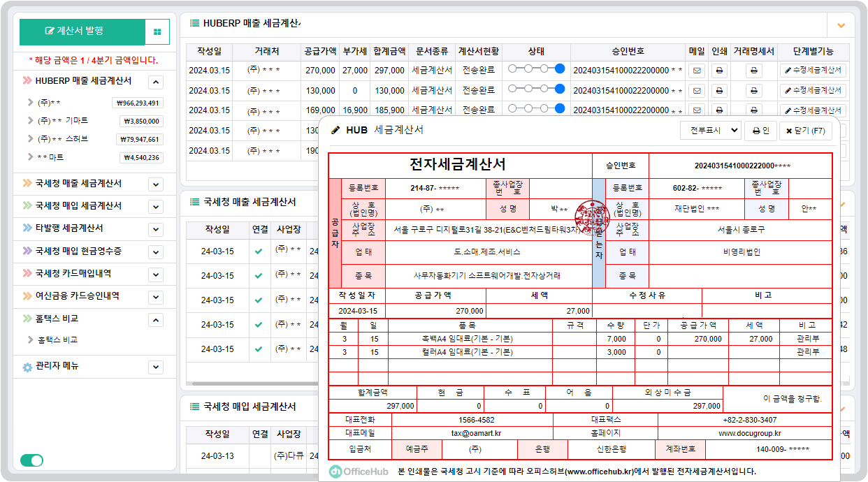The width and height of the screenshot is (868, 482).
Task: Click the 흑백A4 임대료(기본 - 기본) item line
Action: pos(467,339)
